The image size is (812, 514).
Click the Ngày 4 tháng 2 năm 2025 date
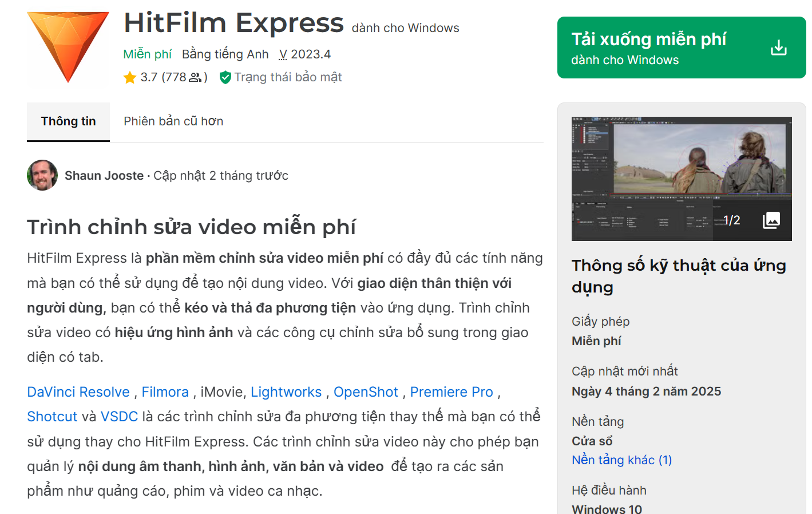(646, 392)
